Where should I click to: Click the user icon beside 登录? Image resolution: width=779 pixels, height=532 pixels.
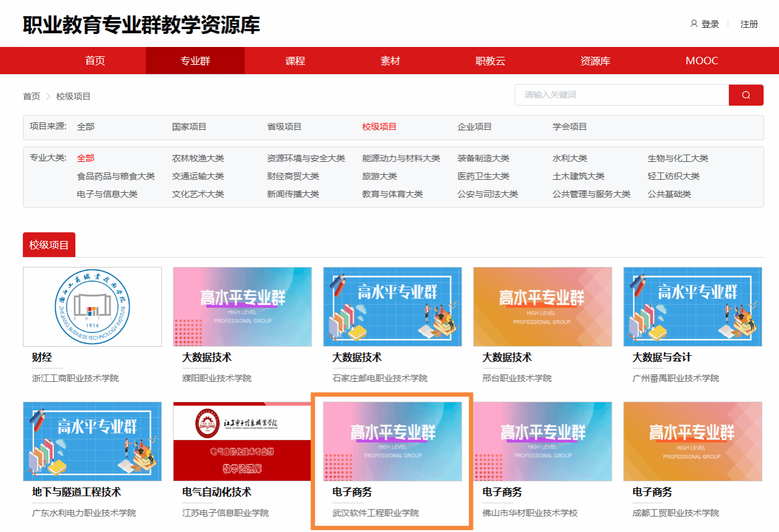coord(694,24)
